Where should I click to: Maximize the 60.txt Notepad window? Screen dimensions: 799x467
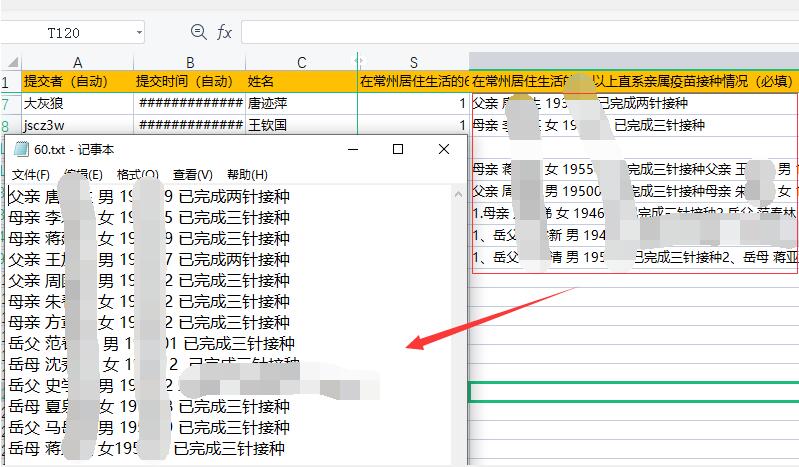point(398,149)
